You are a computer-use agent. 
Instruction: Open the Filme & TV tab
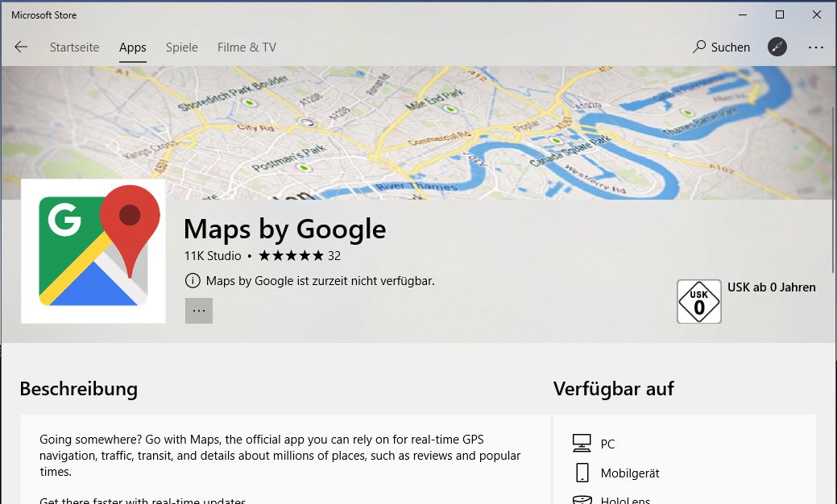tap(247, 48)
